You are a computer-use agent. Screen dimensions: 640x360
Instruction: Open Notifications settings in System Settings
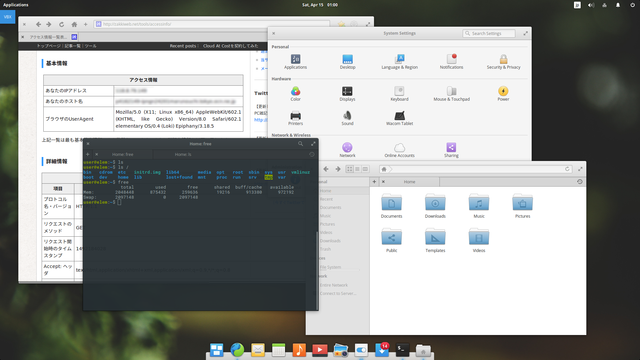pyautogui.click(x=451, y=62)
